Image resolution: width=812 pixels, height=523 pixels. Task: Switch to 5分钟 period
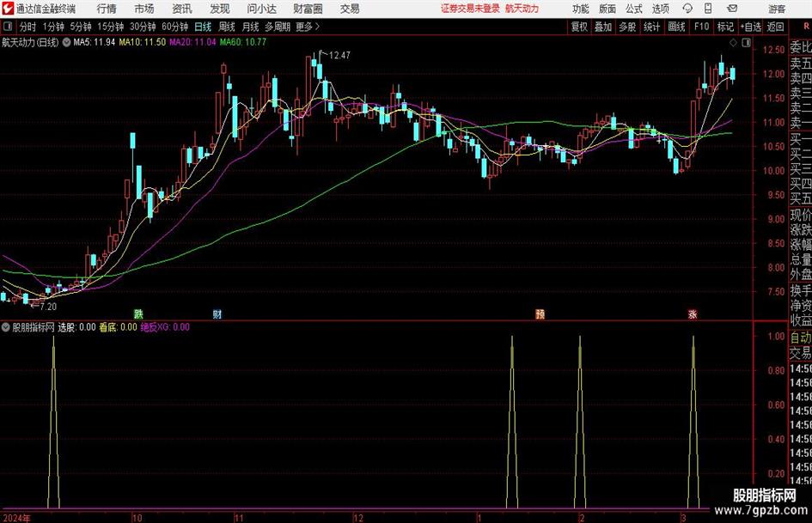pos(80,27)
